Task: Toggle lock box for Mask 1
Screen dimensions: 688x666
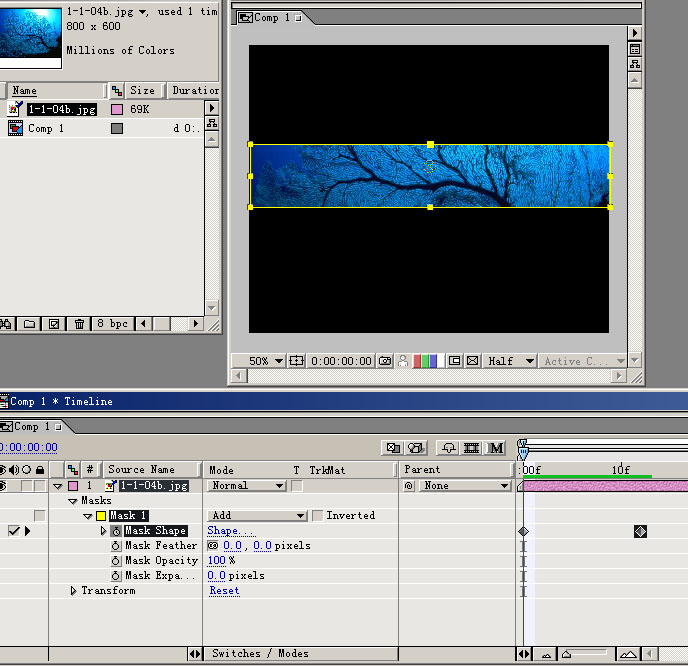Action: [39, 516]
